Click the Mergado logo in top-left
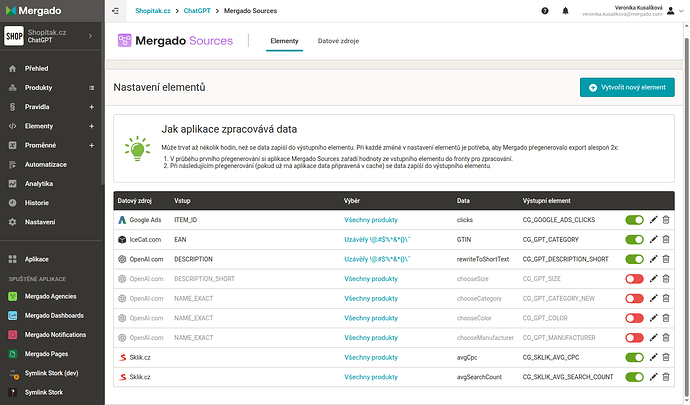 click(x=33, y=11)
